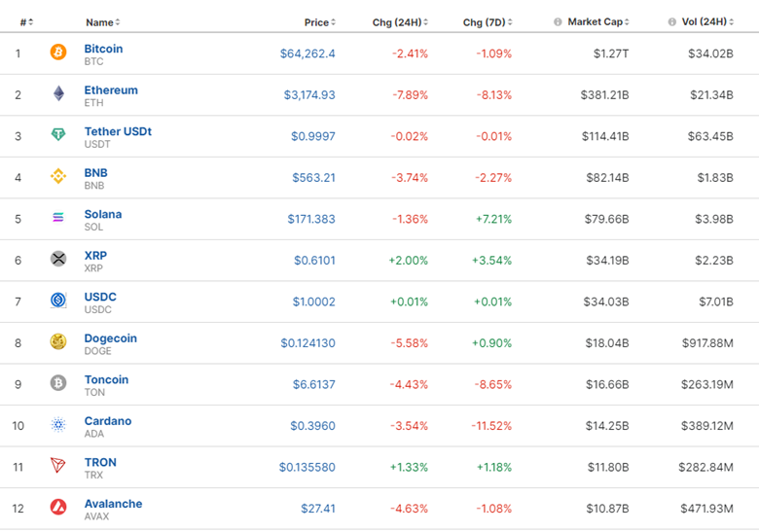Click the Avalanche price $27.41

(318, 509)
